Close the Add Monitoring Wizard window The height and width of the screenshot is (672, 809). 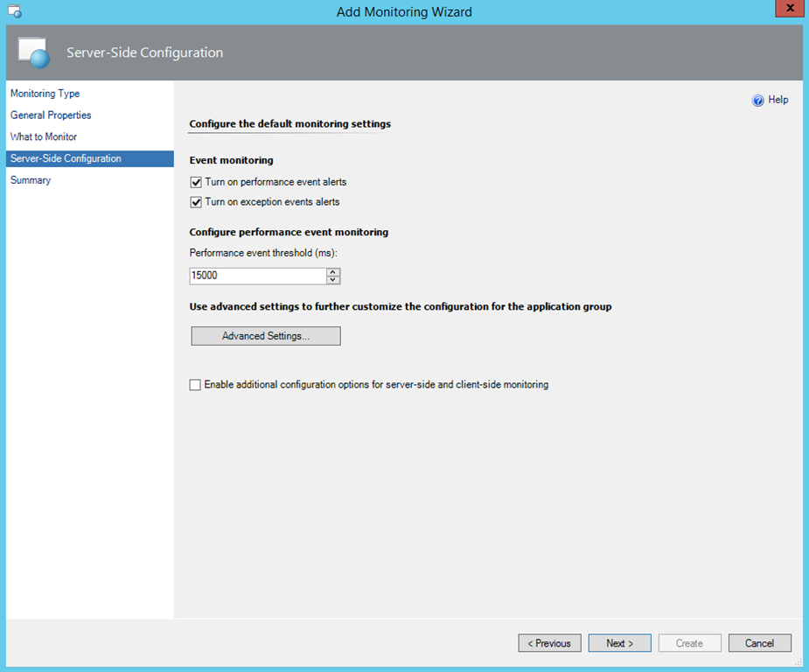tap(790, 10)
